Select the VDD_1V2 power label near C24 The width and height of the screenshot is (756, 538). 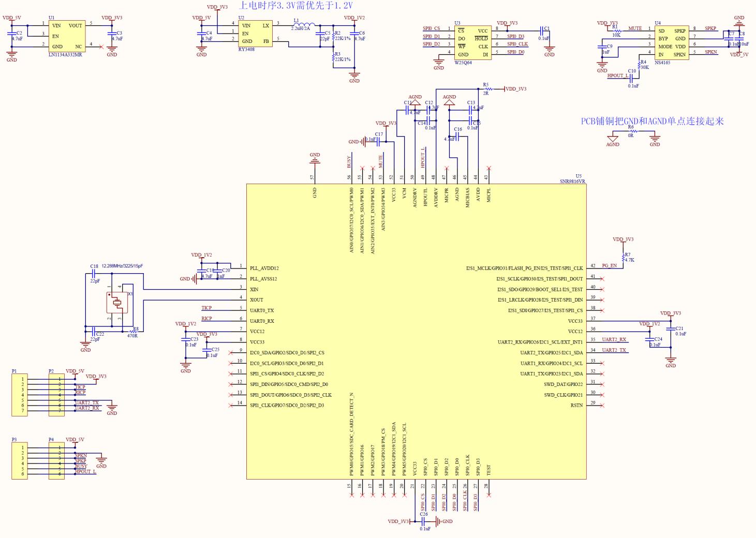point(649,324)
